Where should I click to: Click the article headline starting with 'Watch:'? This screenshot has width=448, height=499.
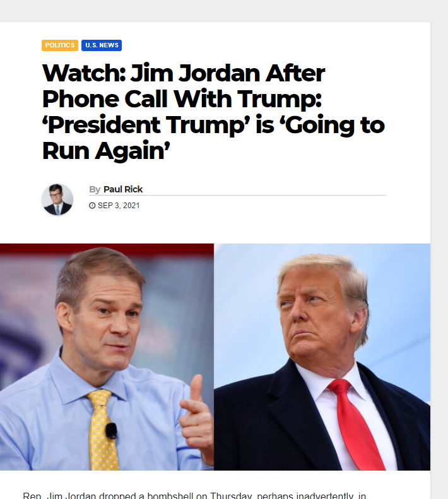[x=213, y=112]
